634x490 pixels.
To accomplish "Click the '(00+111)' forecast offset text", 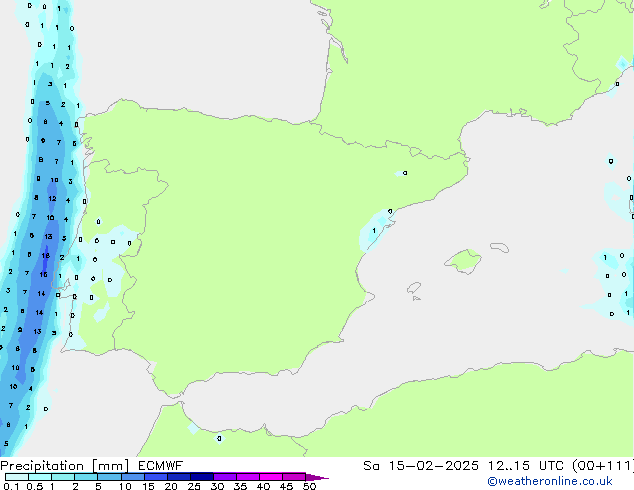I will click(603, 466).
